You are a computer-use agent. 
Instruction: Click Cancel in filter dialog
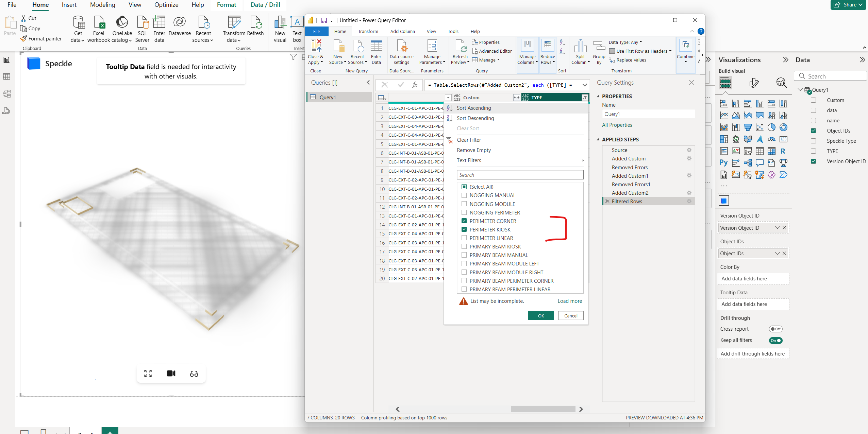click(571, 316)
